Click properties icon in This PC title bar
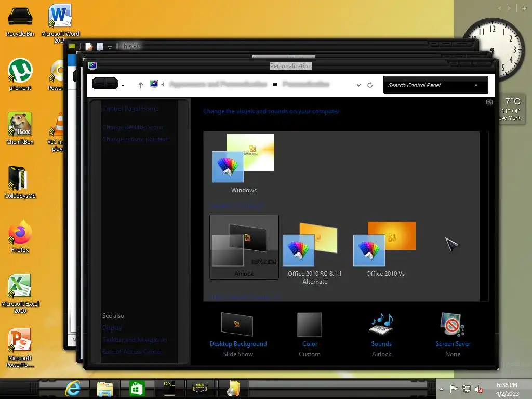This screenshot has height=399, width=532. tap(89, 46)
